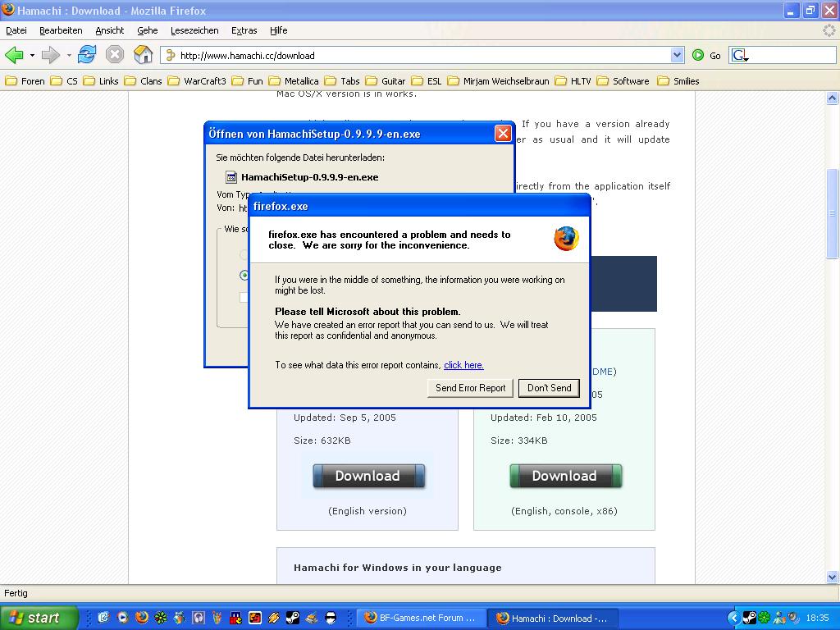Click the taskbar clock showing 18:35
The height and width of the screenshot is (630, 840).
pos(817,618)
